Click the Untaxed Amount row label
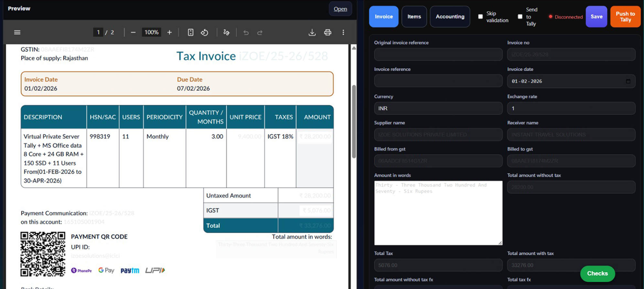This screenshot has width=644, height=289. point(229,196)
